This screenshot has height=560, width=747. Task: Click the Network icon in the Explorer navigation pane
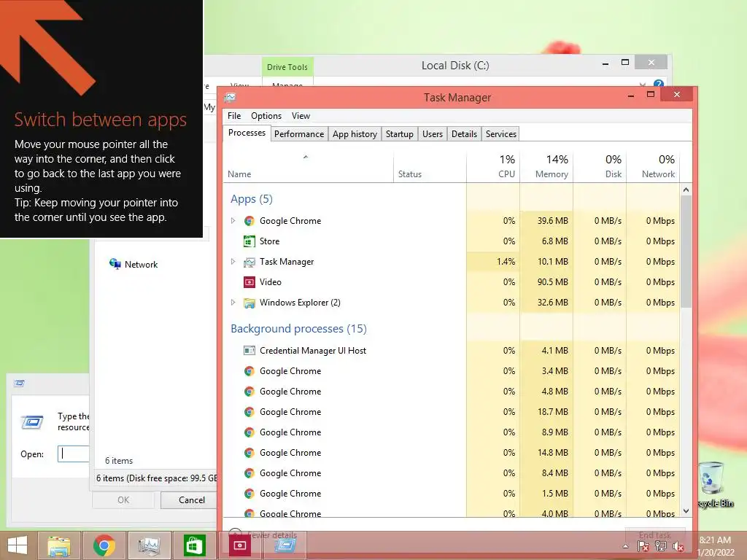click(115, 264)
